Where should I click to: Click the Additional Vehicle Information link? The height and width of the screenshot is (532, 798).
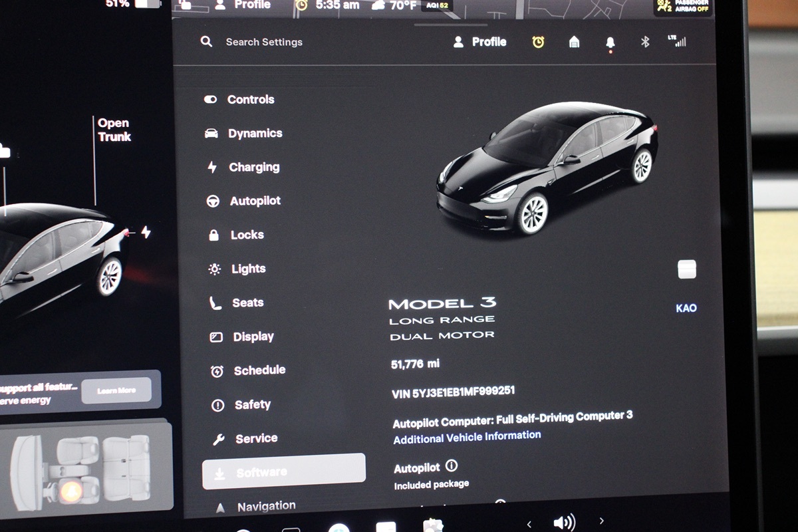[467, 438]
